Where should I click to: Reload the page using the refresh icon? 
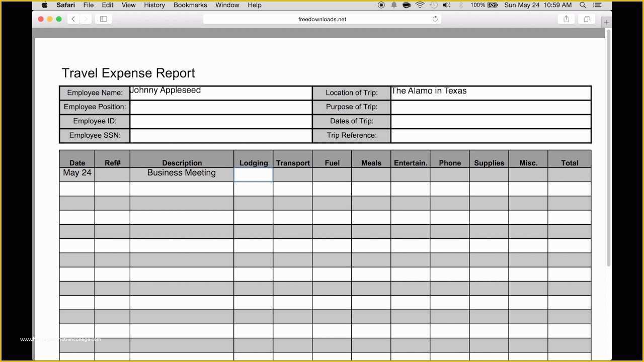tap(435, 19)
